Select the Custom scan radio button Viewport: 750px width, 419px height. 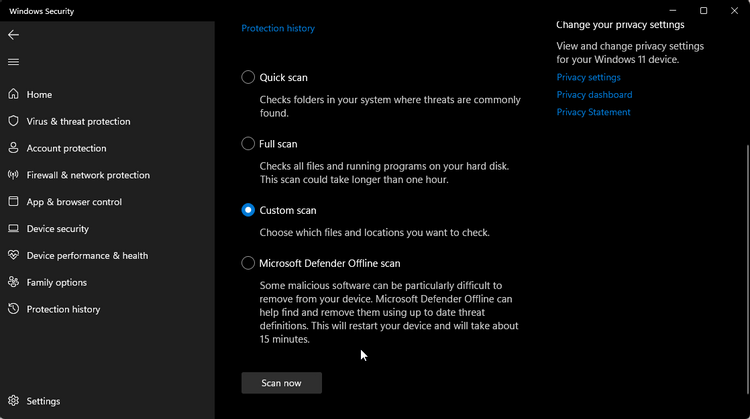coord(248,210)
